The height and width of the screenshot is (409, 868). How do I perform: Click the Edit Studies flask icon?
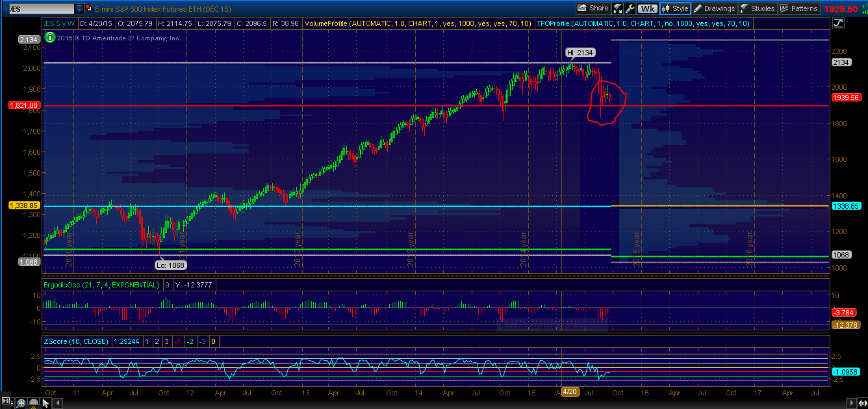coord(618,8)
